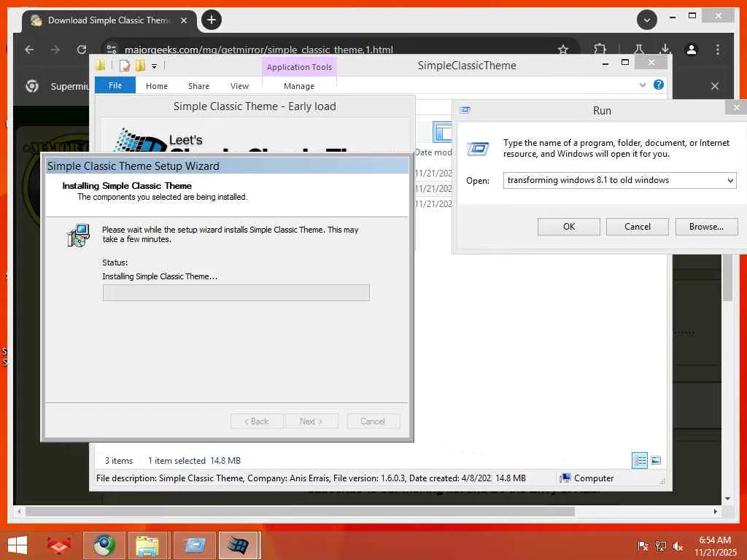Click the Chrome back arrow
This screenshot has height=560, width=747.
click(x=29, y=50)
